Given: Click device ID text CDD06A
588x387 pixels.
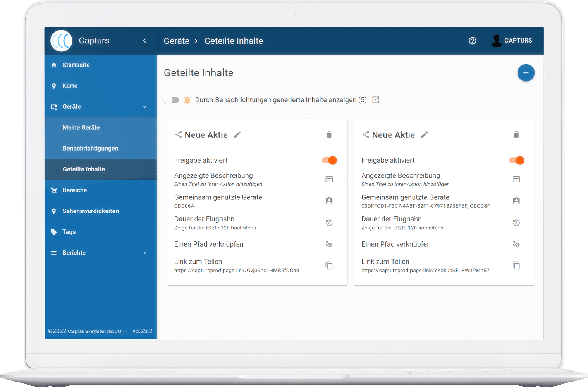Looking at the screenshot, I should pos(184,206).
